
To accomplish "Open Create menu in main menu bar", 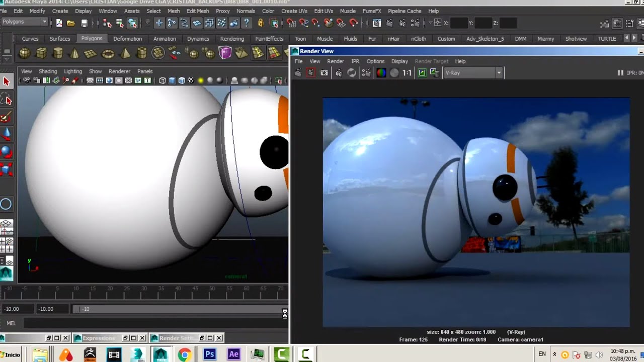I will click(60, 11).
